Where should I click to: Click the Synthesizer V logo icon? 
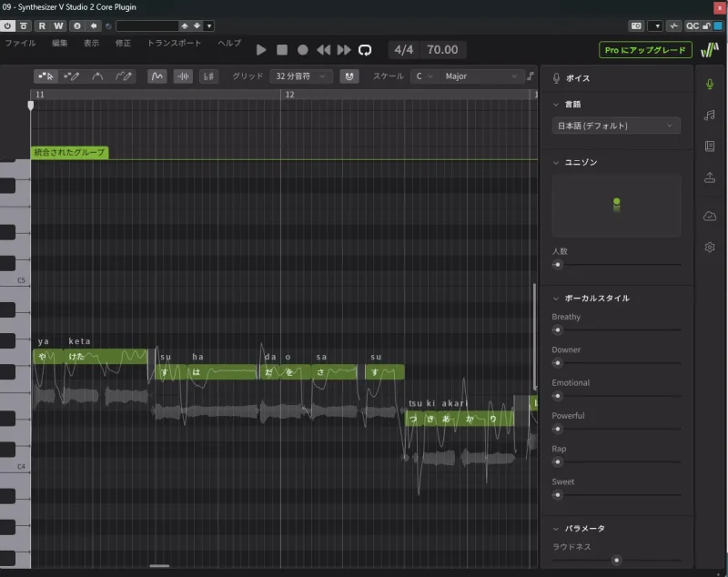pos(710,50)
